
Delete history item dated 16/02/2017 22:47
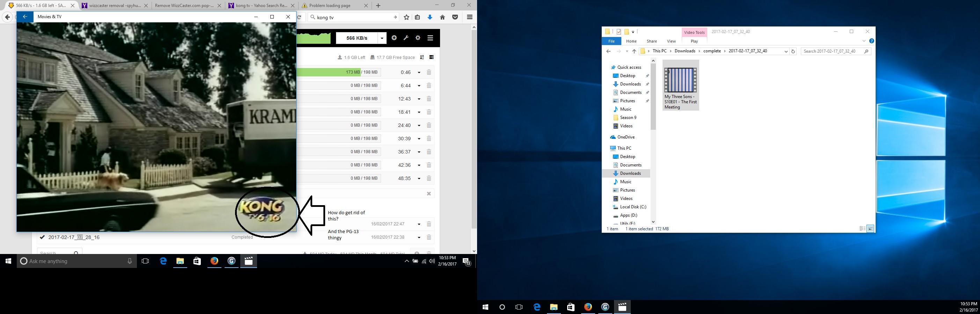point(429,224)
